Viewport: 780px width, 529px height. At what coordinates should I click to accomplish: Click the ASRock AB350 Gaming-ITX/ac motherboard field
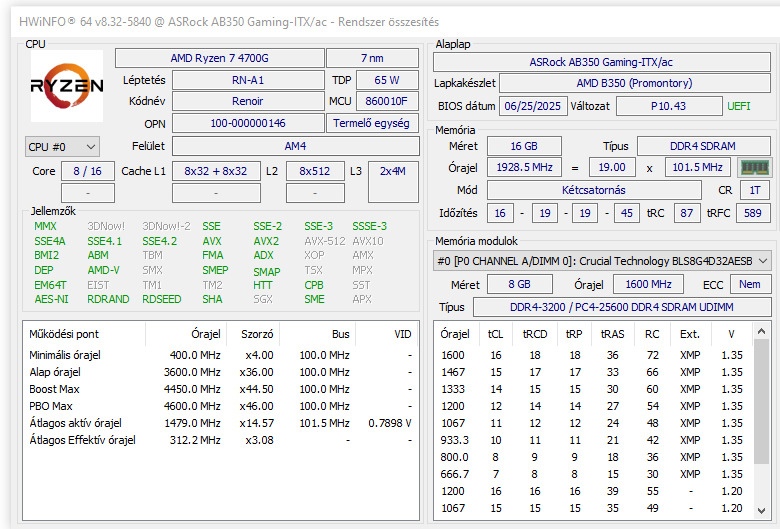(601, 62)
